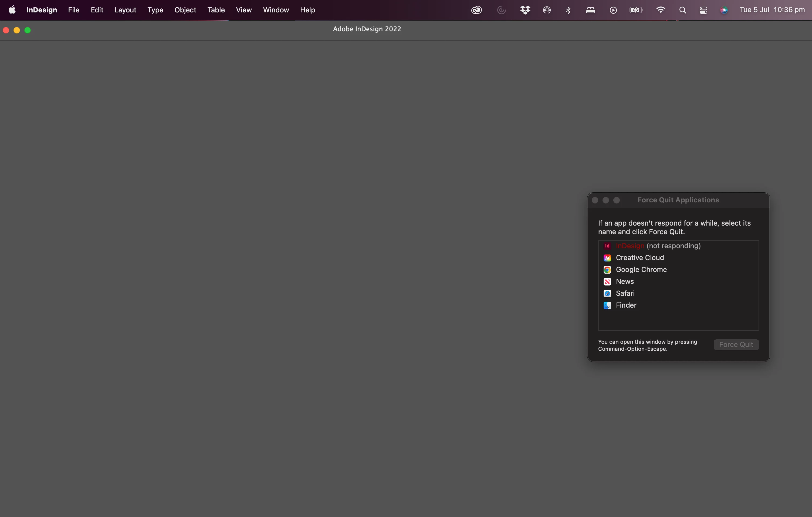Open the Bluetooth status menu
Image resolution: width=812 pixels, height=517 pixels.
[568, 10]
